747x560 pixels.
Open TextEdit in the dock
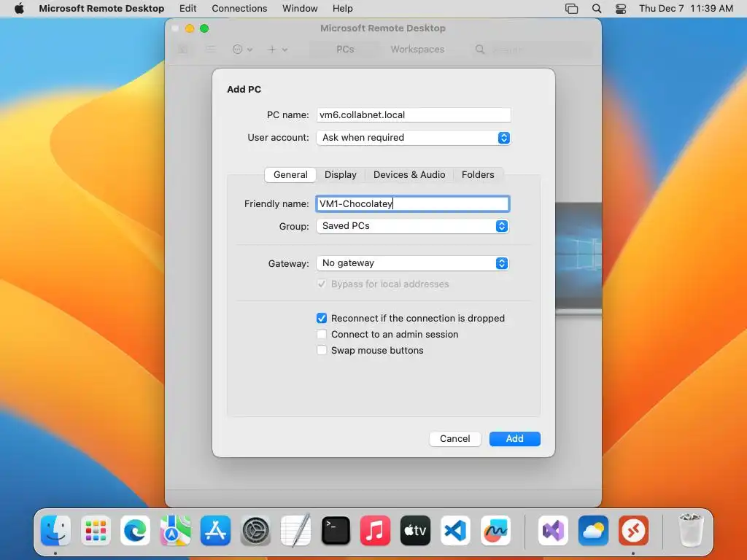click(295, 530)
